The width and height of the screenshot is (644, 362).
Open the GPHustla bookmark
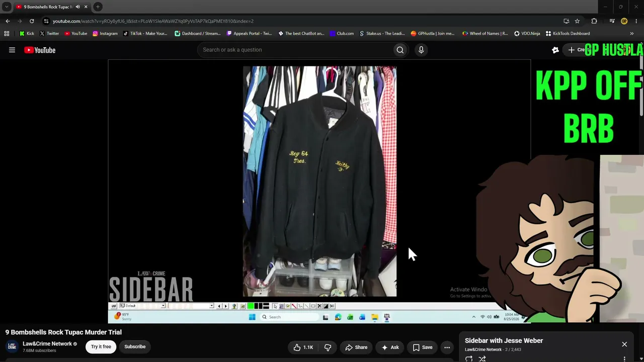point(433,34)
